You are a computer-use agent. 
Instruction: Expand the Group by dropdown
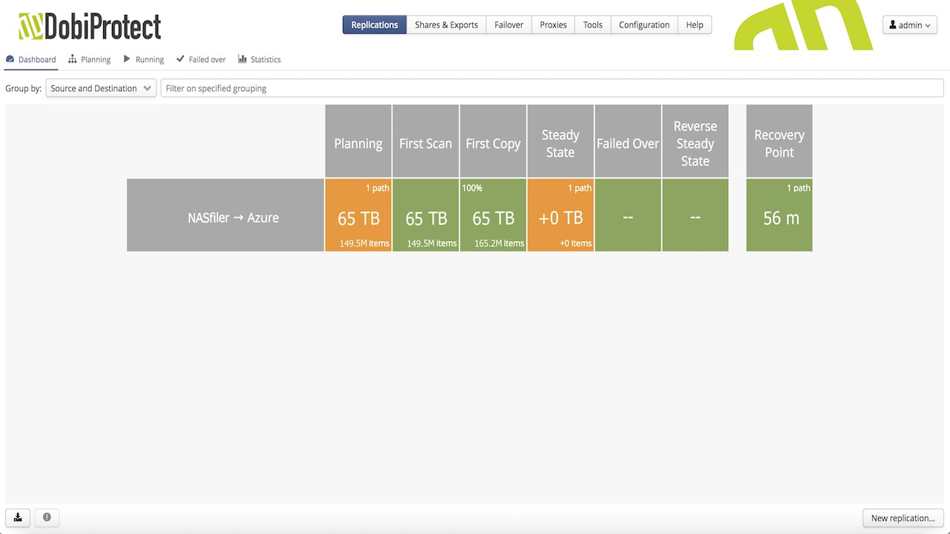pos(101,88)
